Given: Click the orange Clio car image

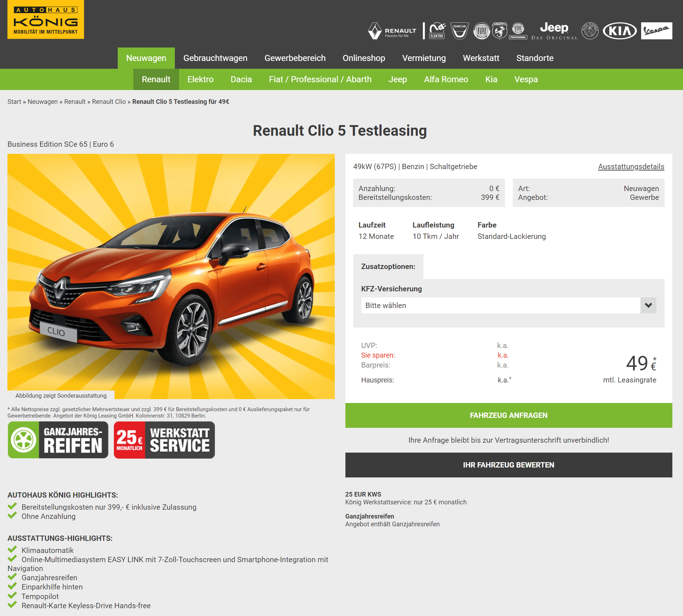Looking at the screenshot, I should (171, 276).
